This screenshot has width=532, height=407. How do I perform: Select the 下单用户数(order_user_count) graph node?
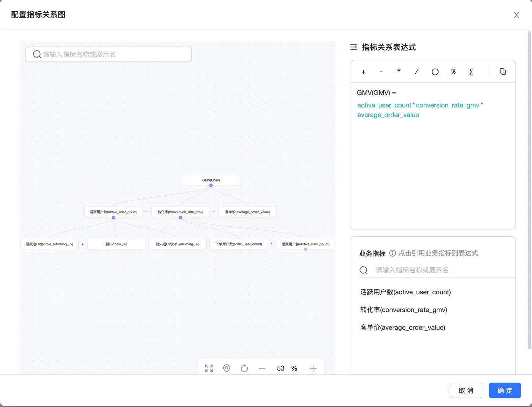239,244
